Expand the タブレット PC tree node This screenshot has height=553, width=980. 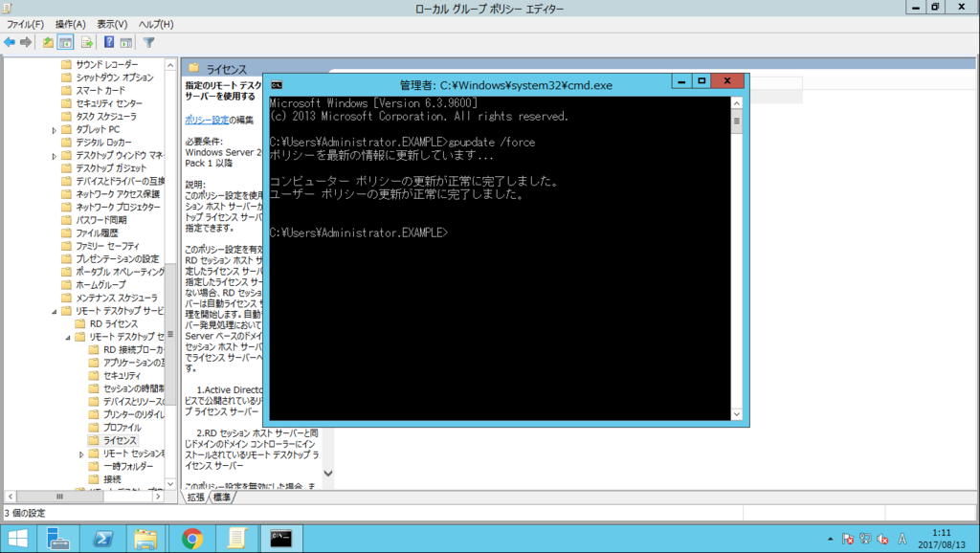click(x=54, y=130)
